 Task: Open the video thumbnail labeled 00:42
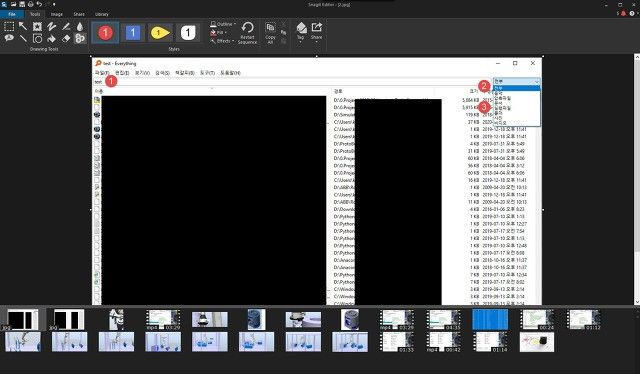click(x=443, y=342)
